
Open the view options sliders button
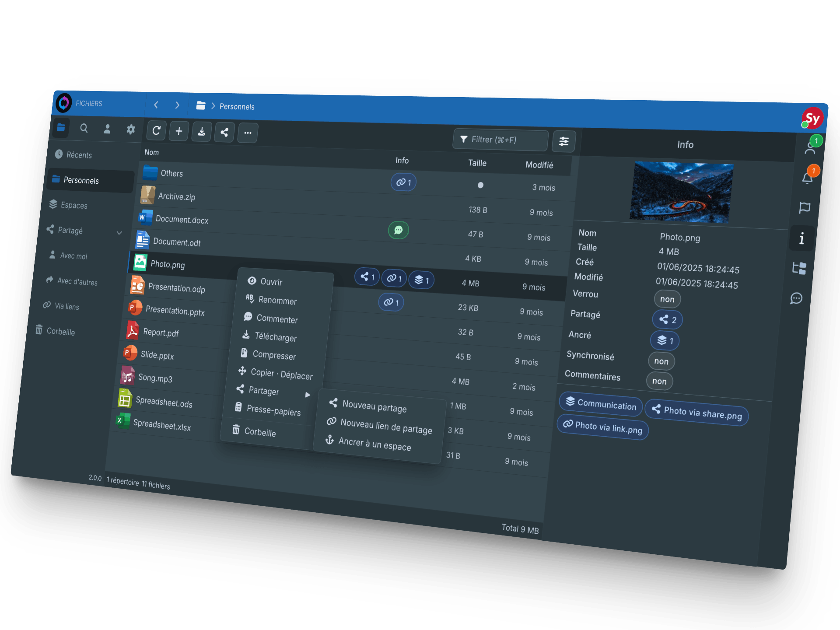click(x=563, y=141)
